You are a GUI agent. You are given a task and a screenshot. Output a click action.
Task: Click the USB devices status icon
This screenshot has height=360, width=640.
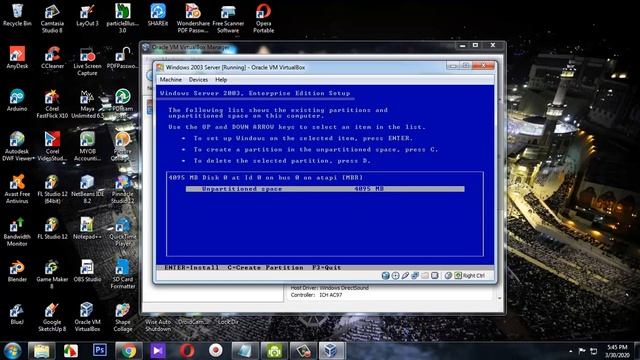coord(405,276)
